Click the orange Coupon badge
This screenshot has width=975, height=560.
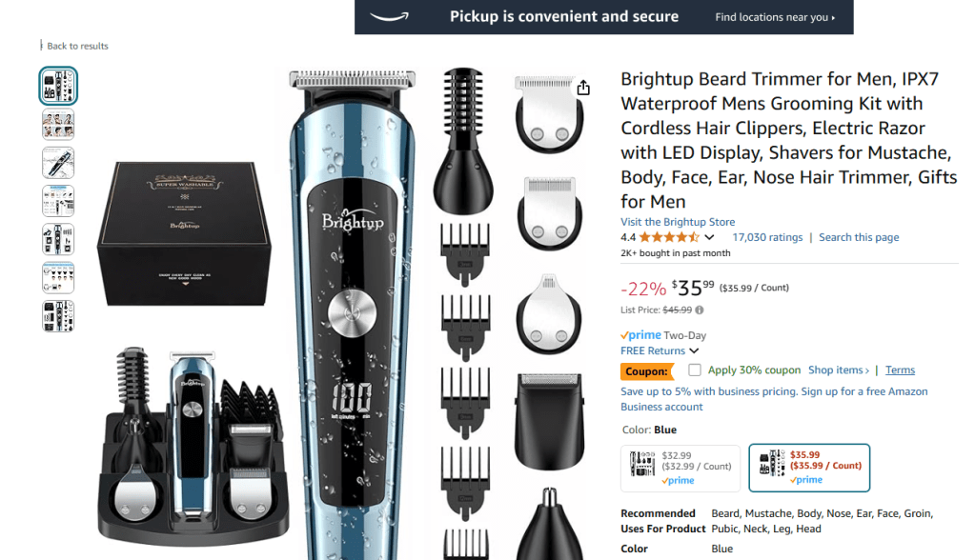click(x=647, y=371)
